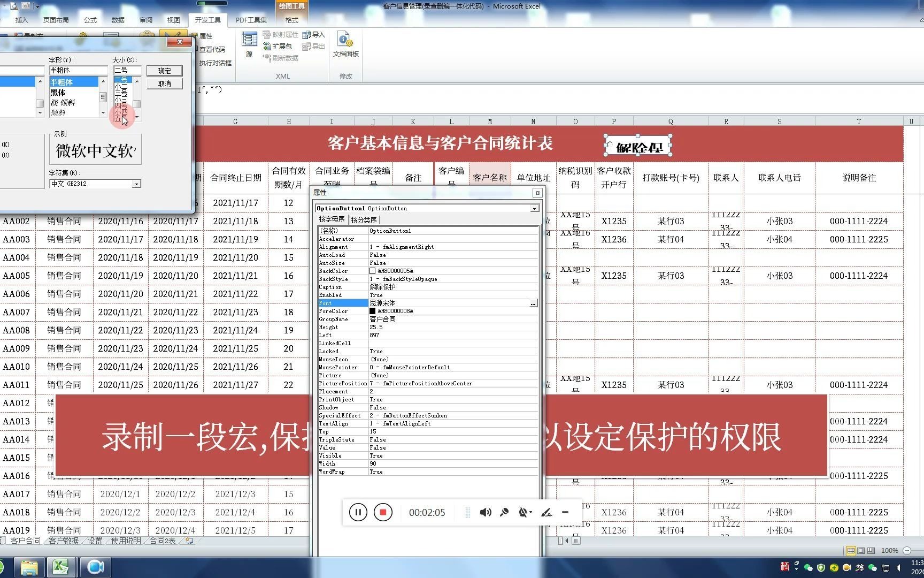Open File Explorer from the taskbar
Image resolution: width=924 pixels, height=578 pixels.
click(29, 566)
